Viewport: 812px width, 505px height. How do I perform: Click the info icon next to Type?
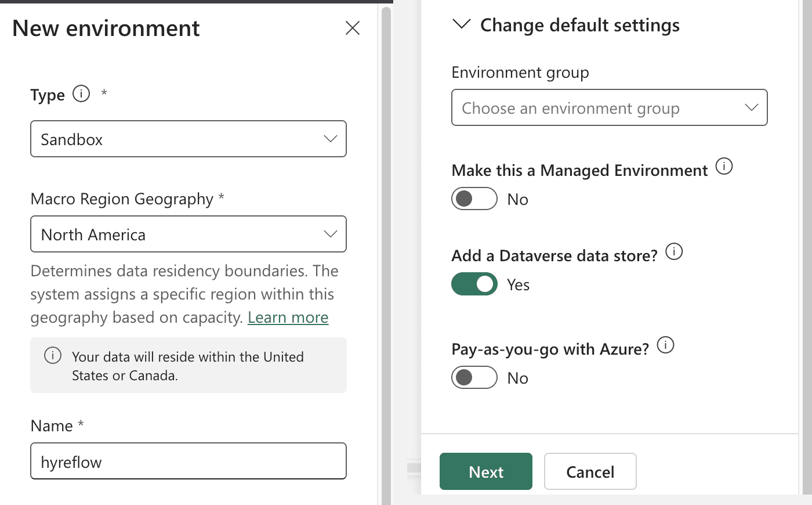coord(81,93)
